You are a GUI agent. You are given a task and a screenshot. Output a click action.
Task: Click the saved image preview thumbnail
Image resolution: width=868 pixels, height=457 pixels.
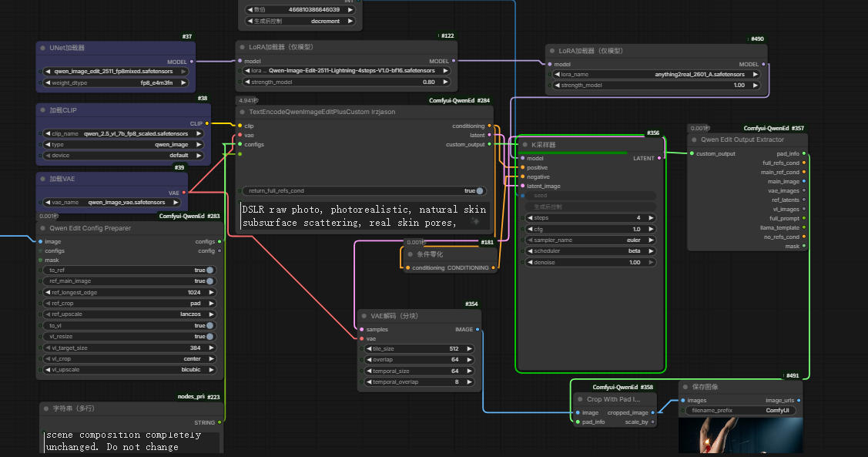coord(741,435)
